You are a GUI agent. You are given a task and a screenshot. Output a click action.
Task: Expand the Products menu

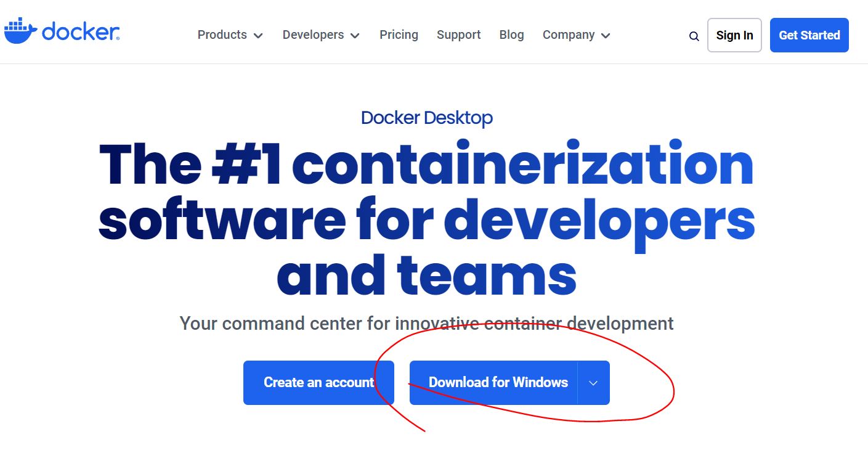tap(230, 35)
